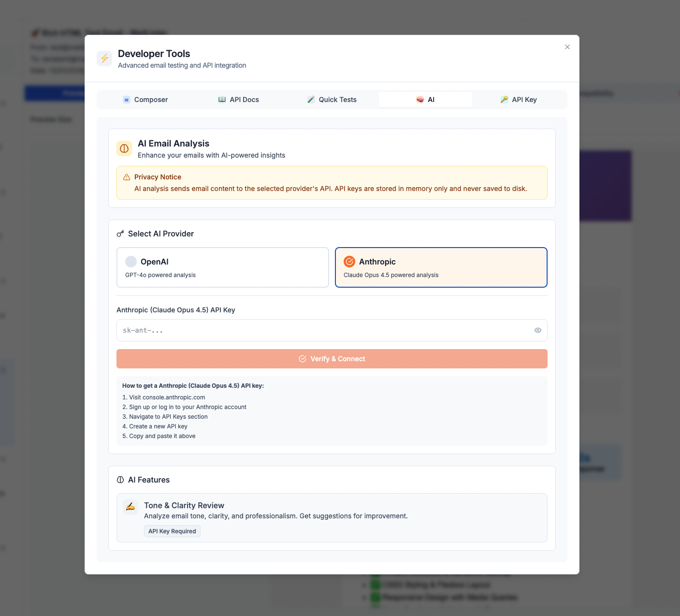Click the API Key tab key icon
Image resolution: width=680 pixels, height=616 pixels.
504,100
